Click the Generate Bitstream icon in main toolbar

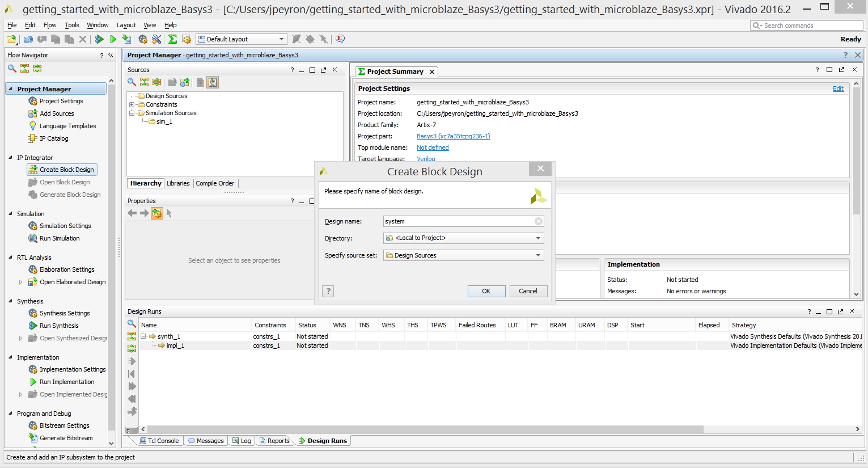point(126,39)
